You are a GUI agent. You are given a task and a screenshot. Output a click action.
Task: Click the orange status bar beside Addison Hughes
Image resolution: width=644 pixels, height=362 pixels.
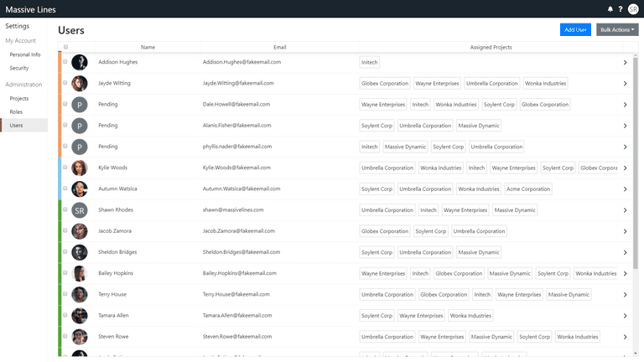tap(60, 62)
